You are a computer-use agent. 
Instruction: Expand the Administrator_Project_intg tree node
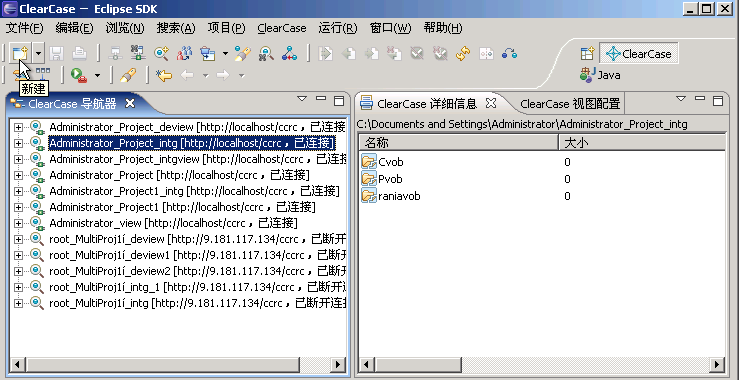coord(18,143)
